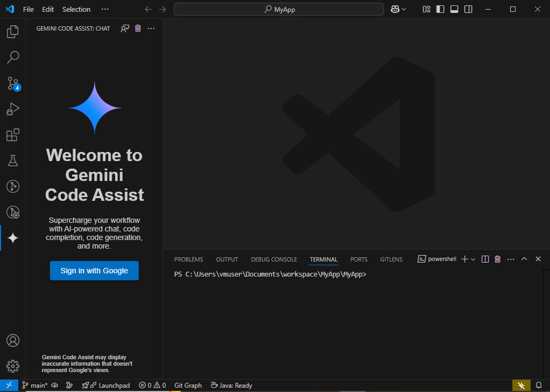Open GitLens Inspect activity bar icon
The image size is (550, 392).
click(x=12, y=212)
